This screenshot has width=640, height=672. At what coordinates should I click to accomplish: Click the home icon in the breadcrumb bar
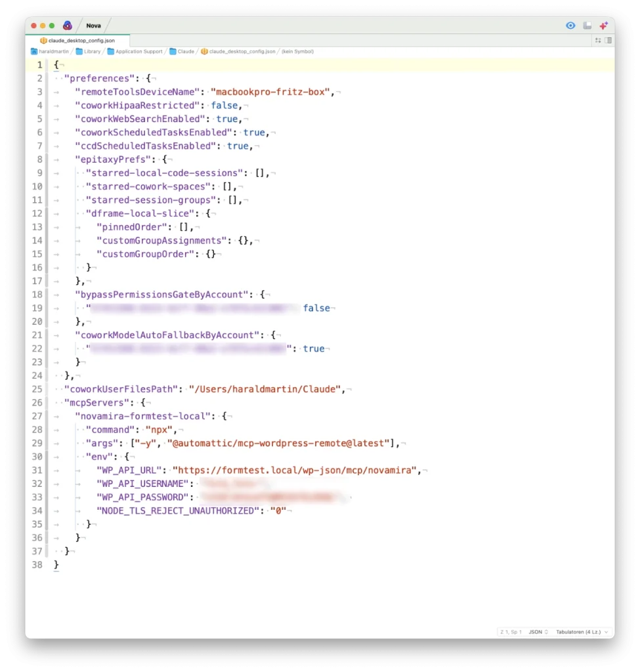[34, 51]
